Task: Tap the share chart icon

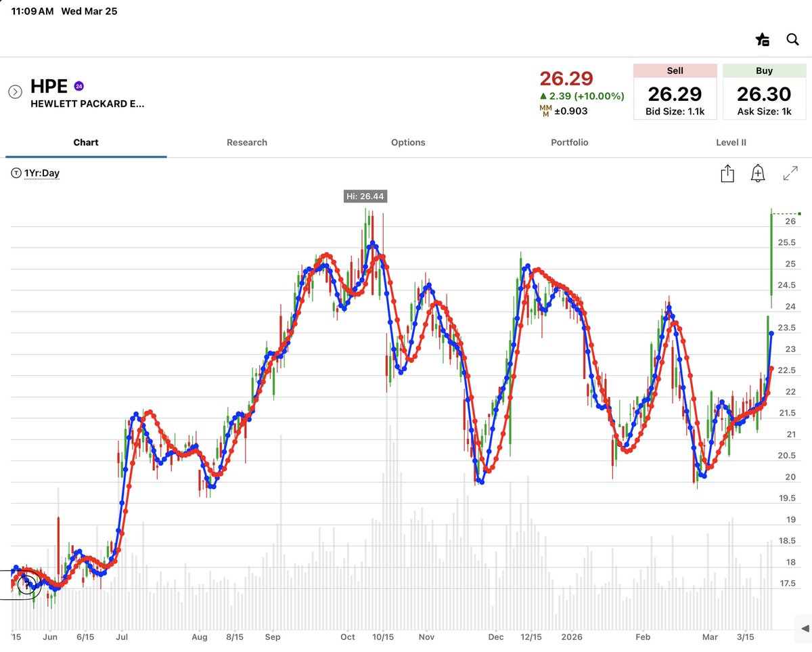Action: (x=727, y=173)
